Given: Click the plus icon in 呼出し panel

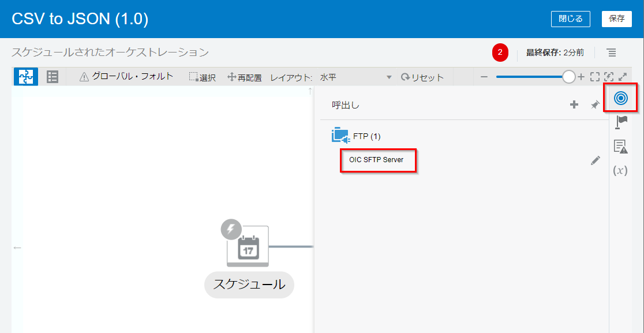Looking at the screenshot, I should (x=574, y=104).
